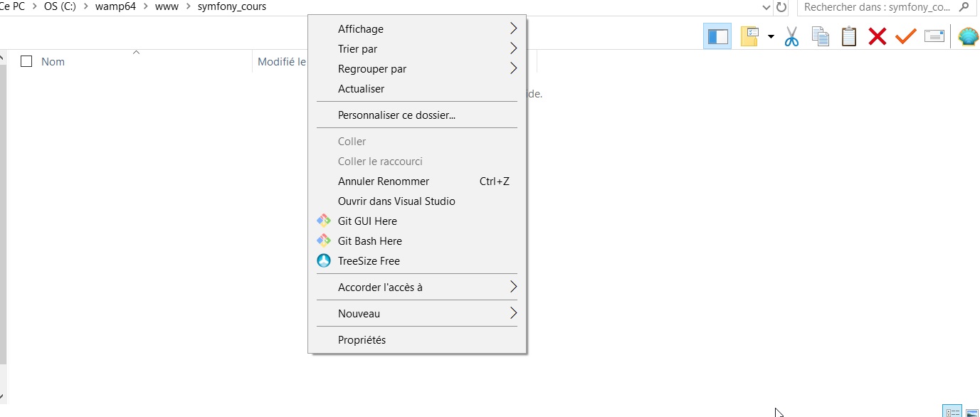Screen dimensions: 980x417
Task: Click the clipboard Paste toolbar icon
Action: coord(849,36)
